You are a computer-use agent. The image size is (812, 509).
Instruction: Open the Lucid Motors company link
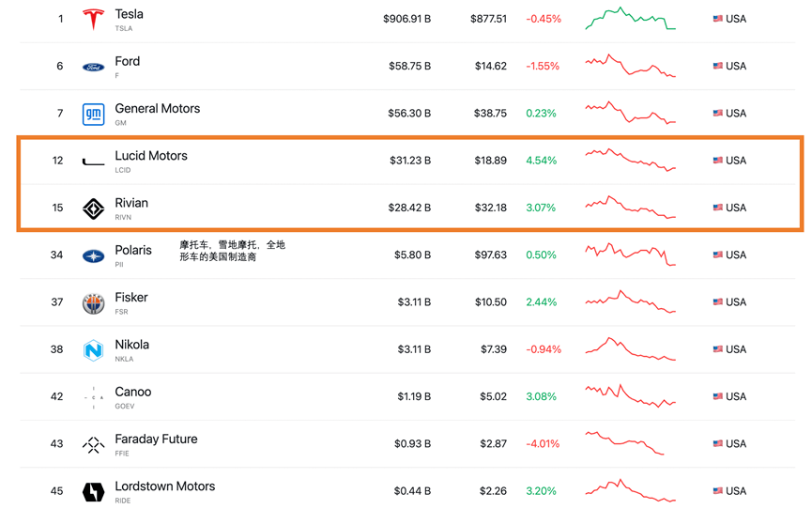point(151,156)
